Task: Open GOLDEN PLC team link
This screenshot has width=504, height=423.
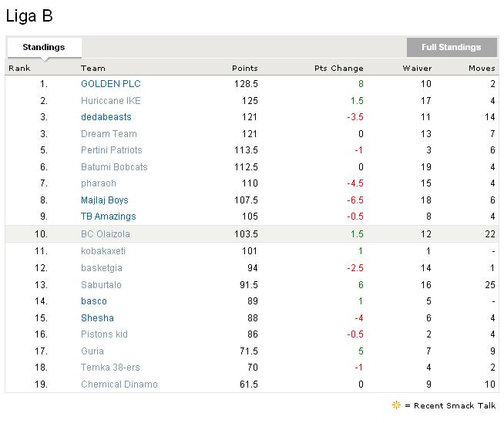Action: (x=110, y=84)
